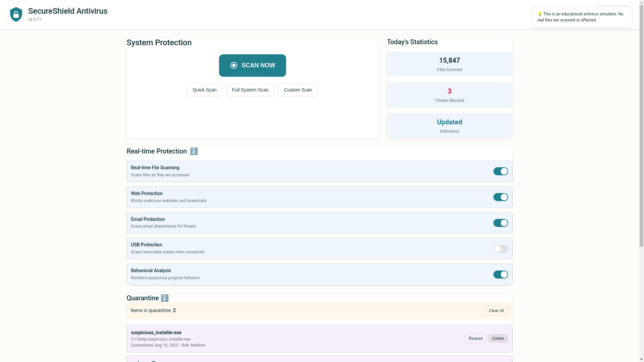Click the Threats Blocked count of 3
Image resolution: width=644 pixels, height=362 pixels.
coord(449,91)
